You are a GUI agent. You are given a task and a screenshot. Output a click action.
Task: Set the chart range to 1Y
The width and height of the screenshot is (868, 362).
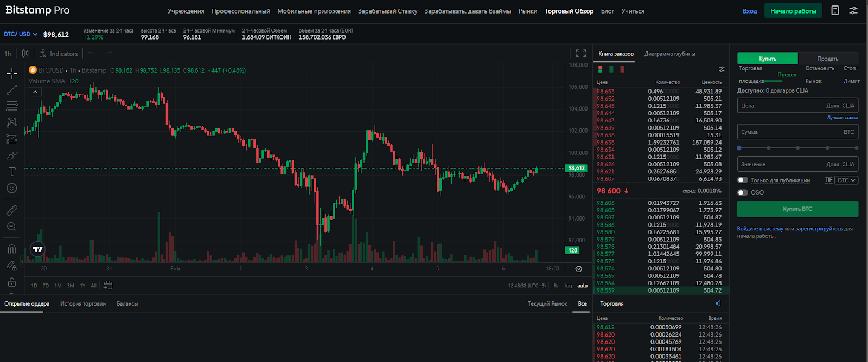pos(82,286)
